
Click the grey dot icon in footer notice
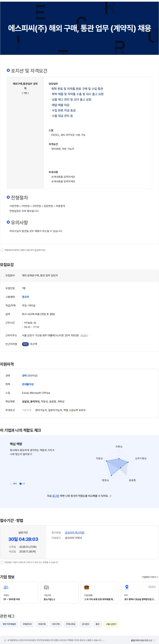point(5,640)
